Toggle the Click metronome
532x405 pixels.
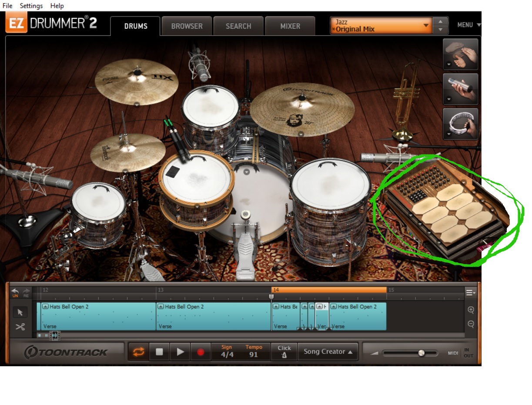tap(284, 352)
